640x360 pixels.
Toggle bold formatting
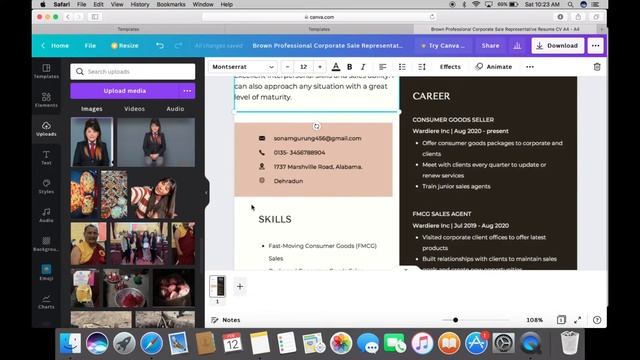tap(349, 67)
